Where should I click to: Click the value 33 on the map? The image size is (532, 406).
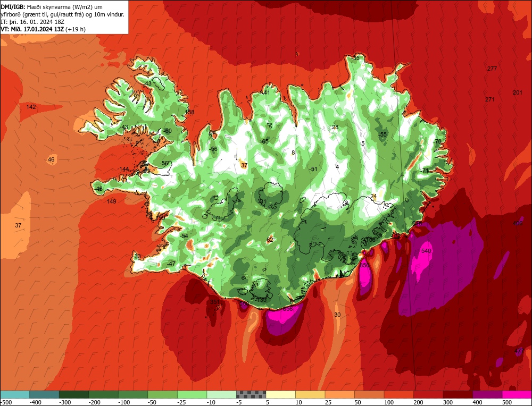tap(137, 256)
